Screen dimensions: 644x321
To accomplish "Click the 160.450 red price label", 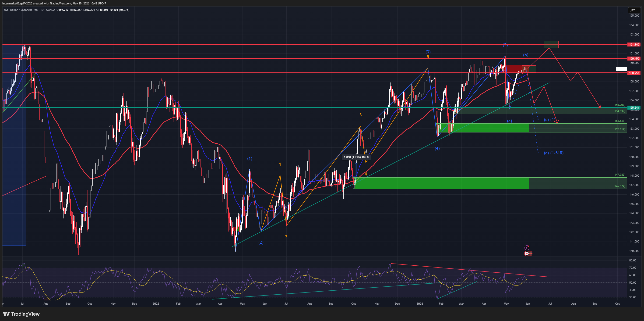I will tap(634, 59).
